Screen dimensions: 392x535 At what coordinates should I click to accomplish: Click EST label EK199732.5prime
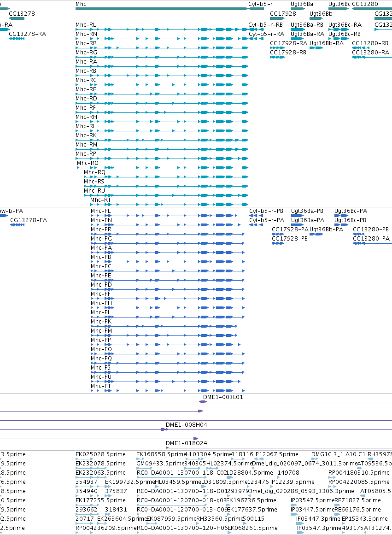tap(130, 482)
